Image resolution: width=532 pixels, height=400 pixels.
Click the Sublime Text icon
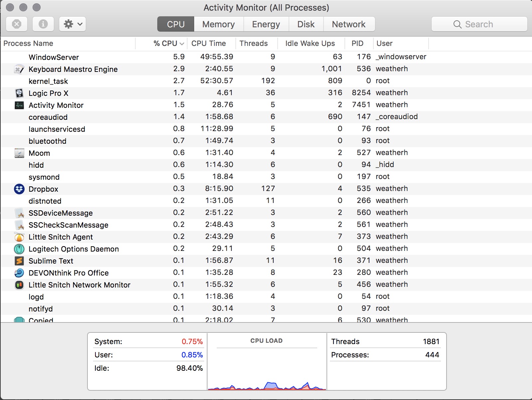click(19, 261)
